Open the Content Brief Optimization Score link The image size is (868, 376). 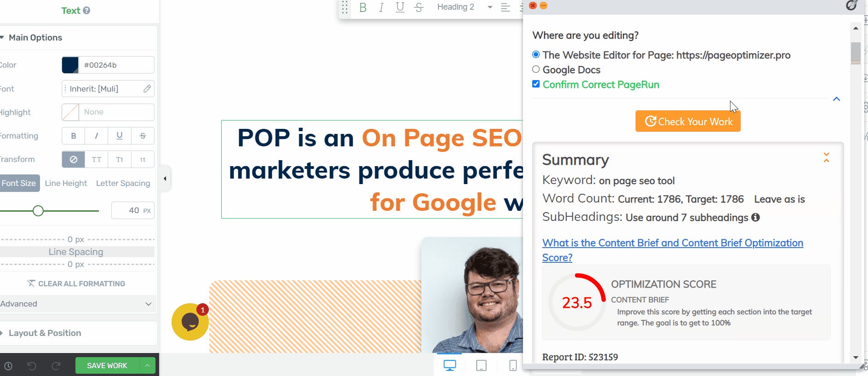click(x=673, y=250)
